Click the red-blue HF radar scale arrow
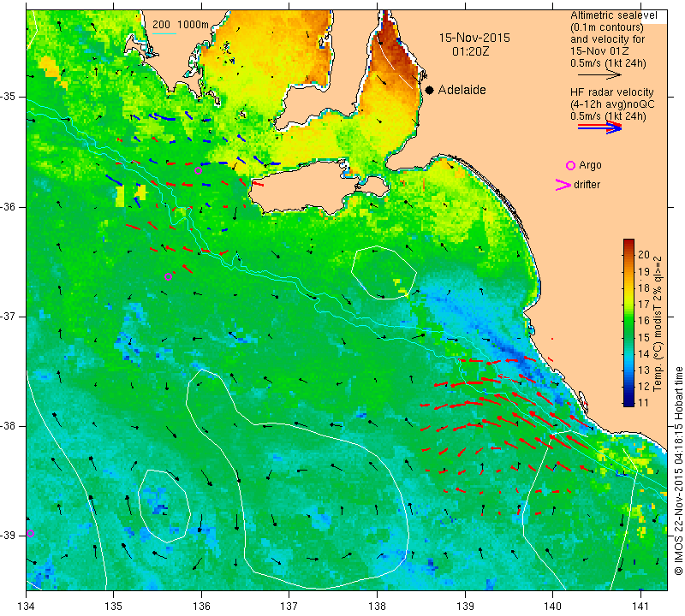Screen dimensions: 685x616 600,127
